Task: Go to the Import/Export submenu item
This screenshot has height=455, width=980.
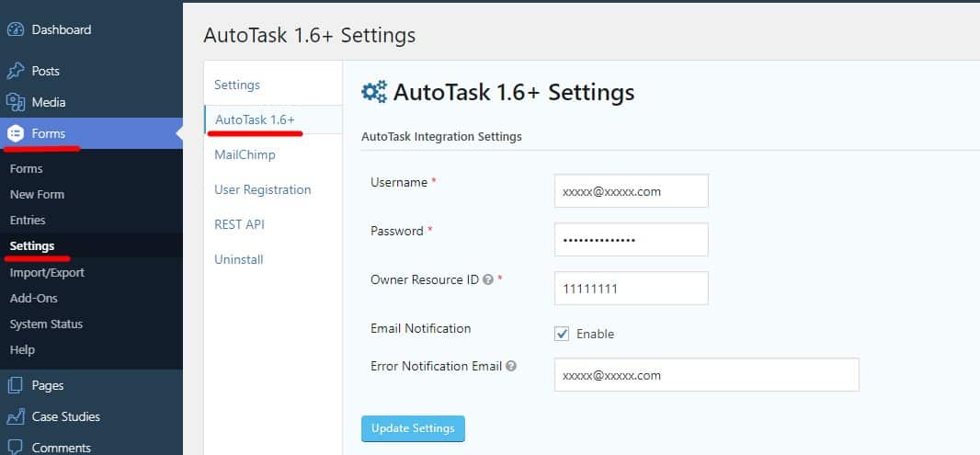Action: [47, 272]
